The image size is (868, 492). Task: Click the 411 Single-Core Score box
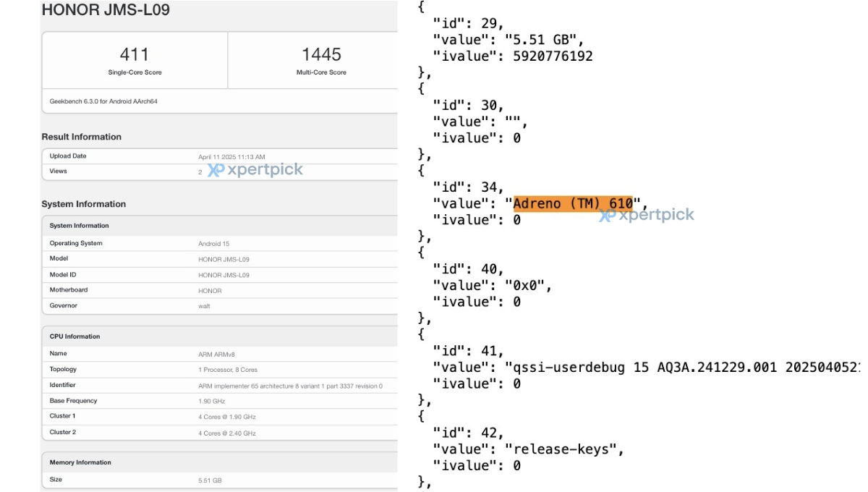pyautogui.click(x=135, y=61)
